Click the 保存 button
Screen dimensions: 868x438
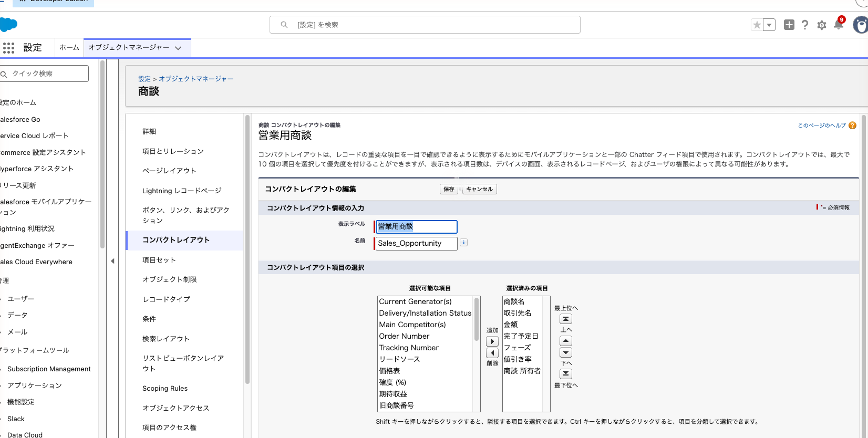[449, 189]
